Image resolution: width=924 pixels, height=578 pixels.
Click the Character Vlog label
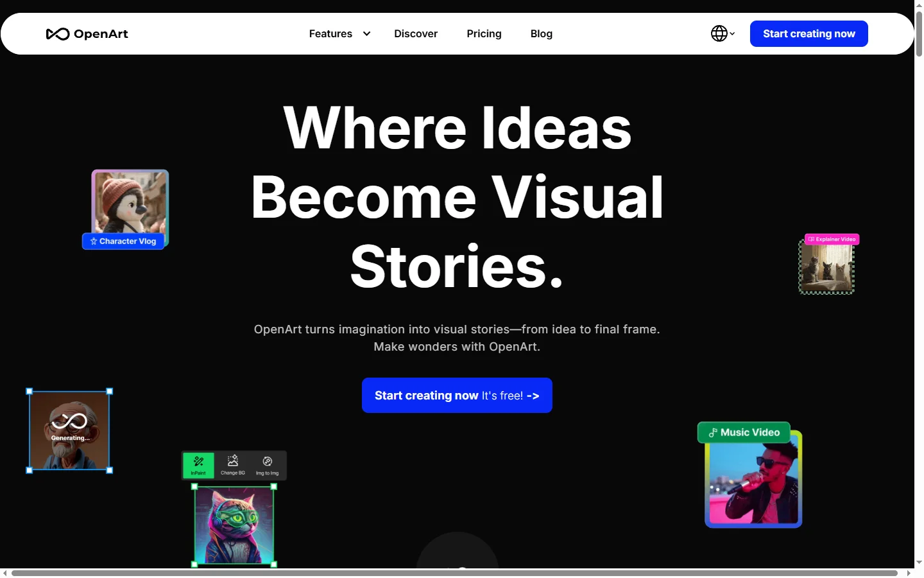(123, 241)
